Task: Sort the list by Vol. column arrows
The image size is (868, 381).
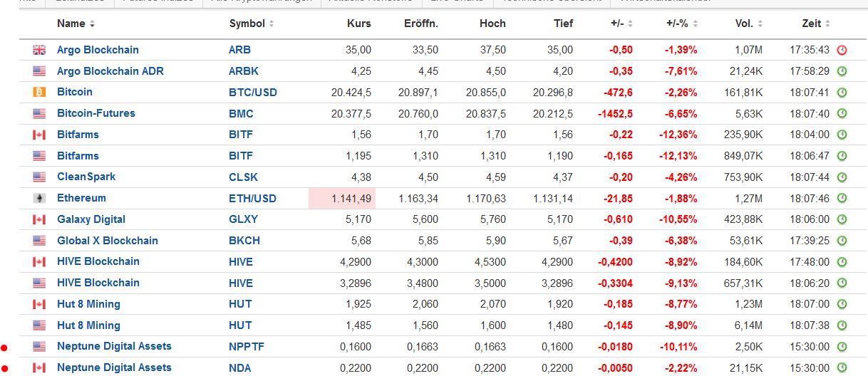Action: [x=760, y=24]
